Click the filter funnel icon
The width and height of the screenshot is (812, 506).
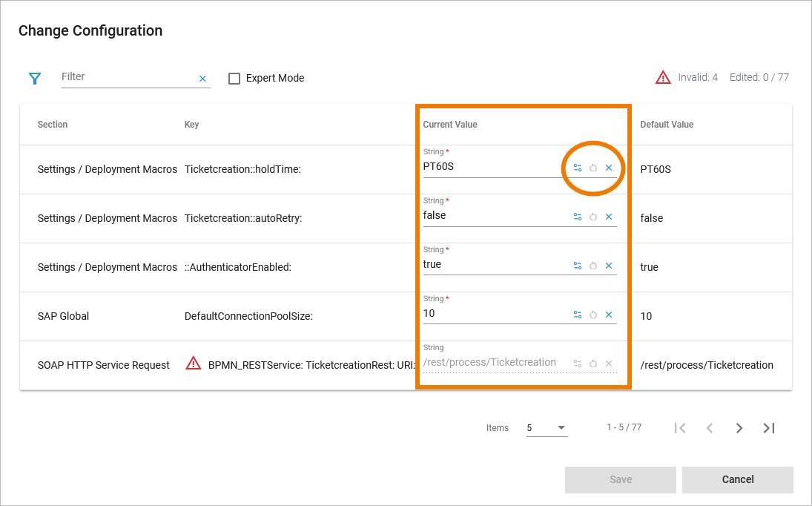[x=35, y=78]
